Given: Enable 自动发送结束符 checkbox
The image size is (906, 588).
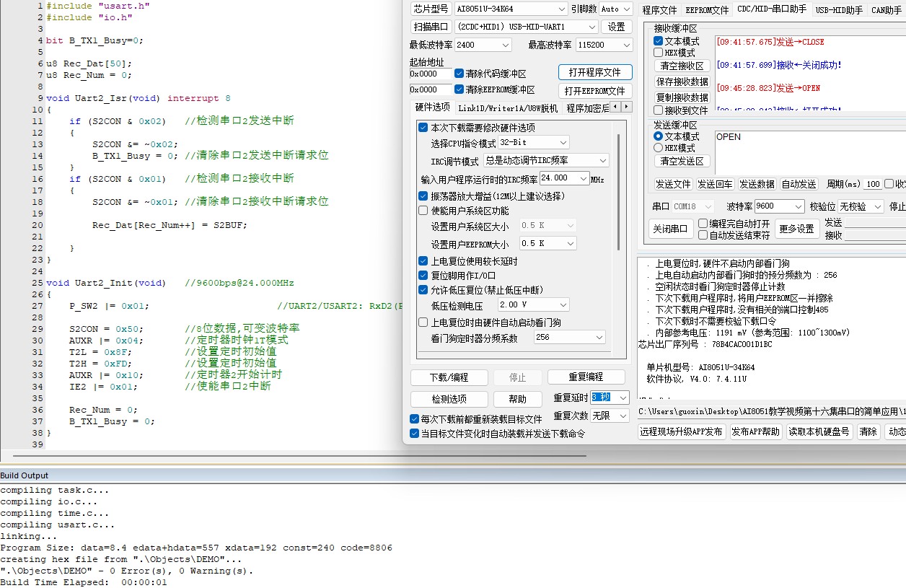Looking at the screenshot, I should (x=703, y=235).
